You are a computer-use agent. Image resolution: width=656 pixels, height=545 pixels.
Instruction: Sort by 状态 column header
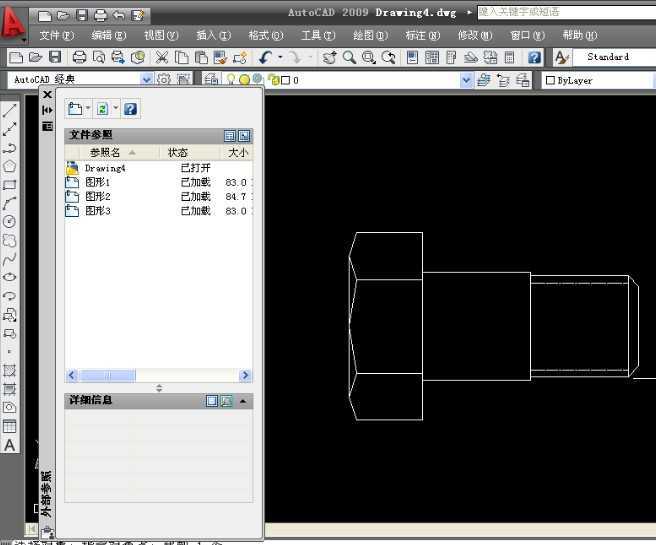(x=190, y=153)
